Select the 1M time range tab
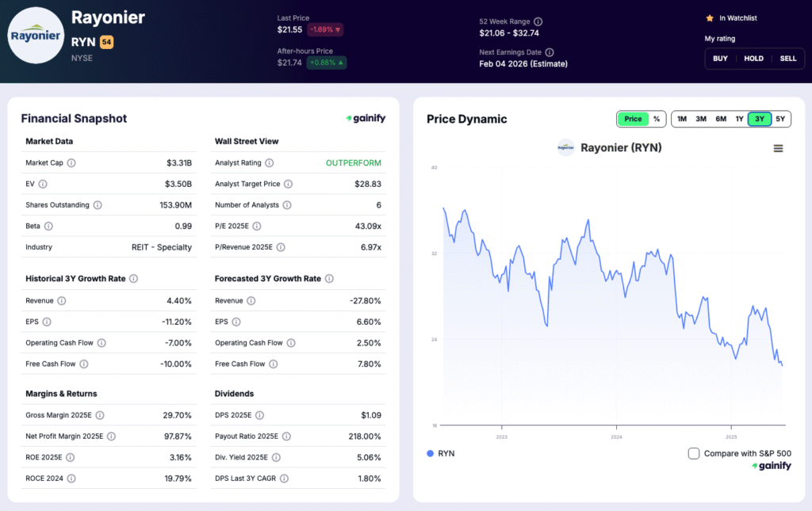Viewport: 812px width, 511px height. (681, 118)
